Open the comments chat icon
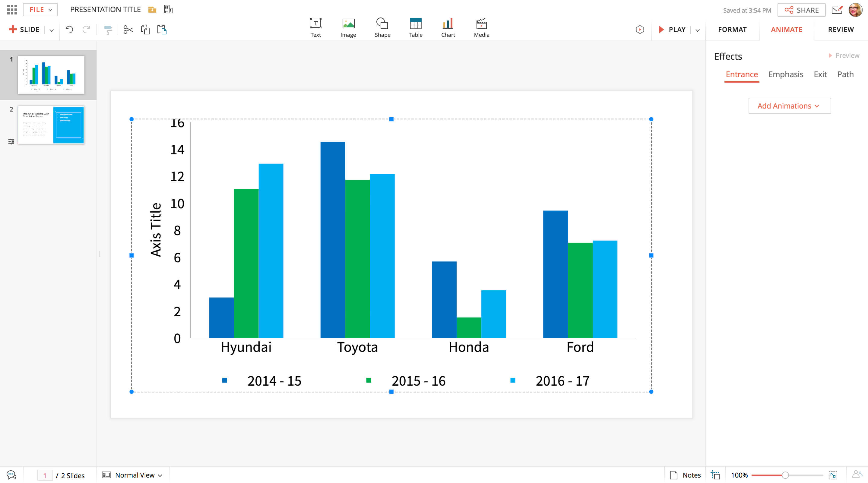The width and height of the screenshot is (868, 483). point(11,475)
